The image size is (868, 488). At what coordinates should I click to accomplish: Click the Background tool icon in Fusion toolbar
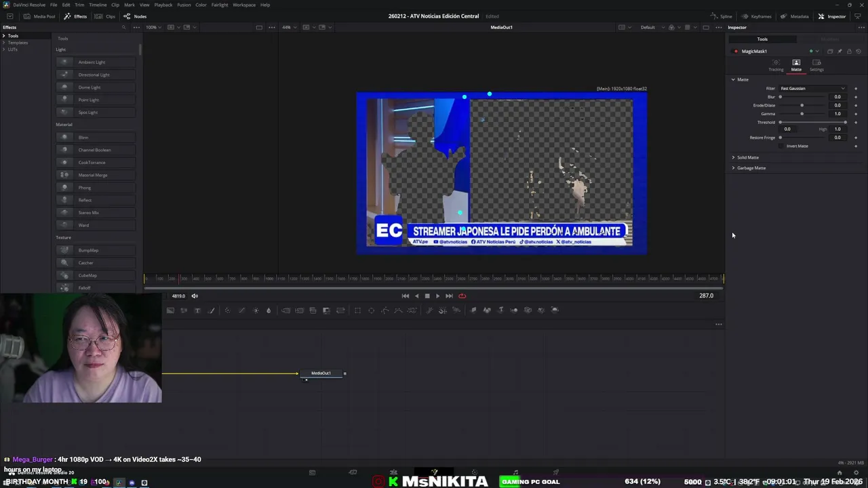pos(170,310)
